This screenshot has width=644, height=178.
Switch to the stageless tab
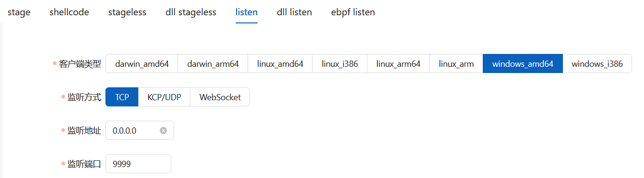tap(127, 12)
